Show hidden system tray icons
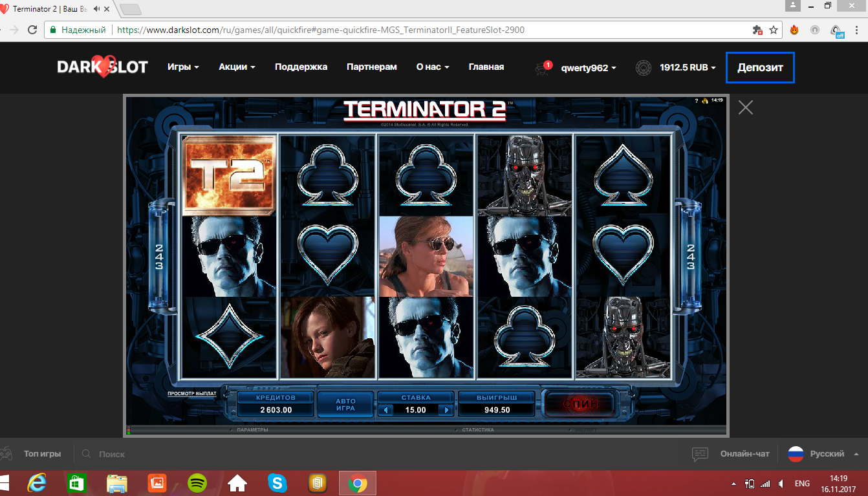Image resolution: width=868 pixels, height=496 pixels. (733, 484)
